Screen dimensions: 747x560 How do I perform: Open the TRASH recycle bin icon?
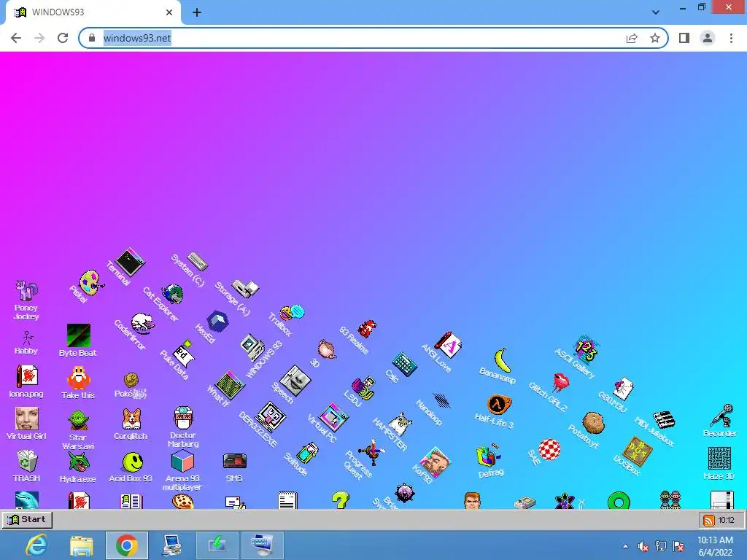coord(27,461)
